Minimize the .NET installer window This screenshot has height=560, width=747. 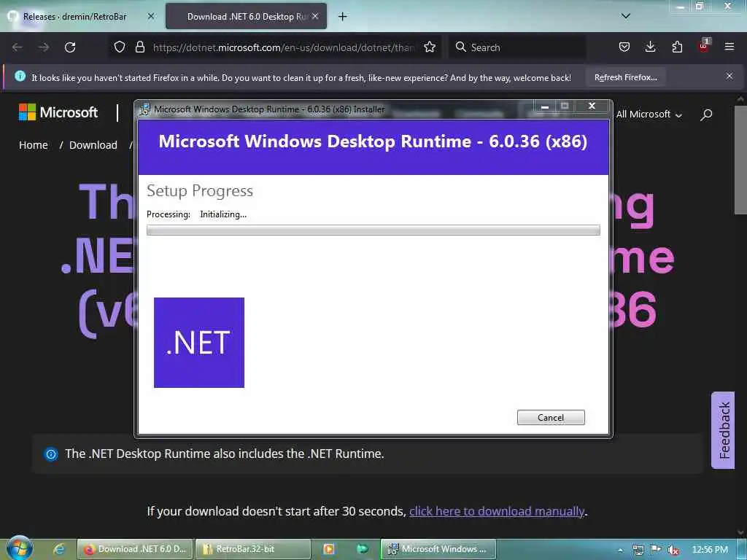point(544,106)
